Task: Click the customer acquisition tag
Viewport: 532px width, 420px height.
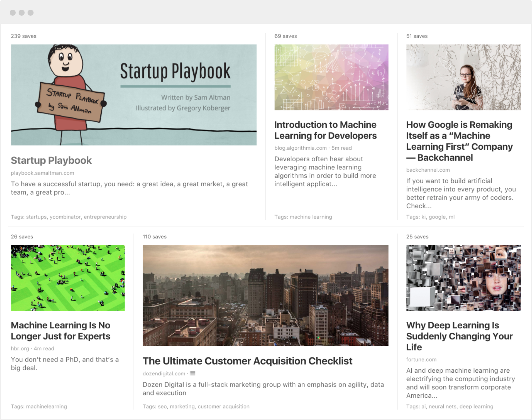Action: (224, 407)
